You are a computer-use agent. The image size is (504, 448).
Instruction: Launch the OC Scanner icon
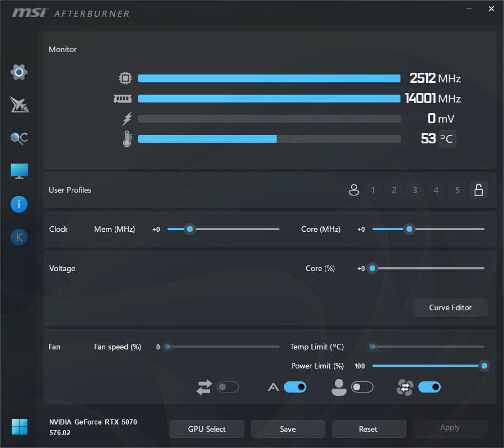click(x=19, y=138)
